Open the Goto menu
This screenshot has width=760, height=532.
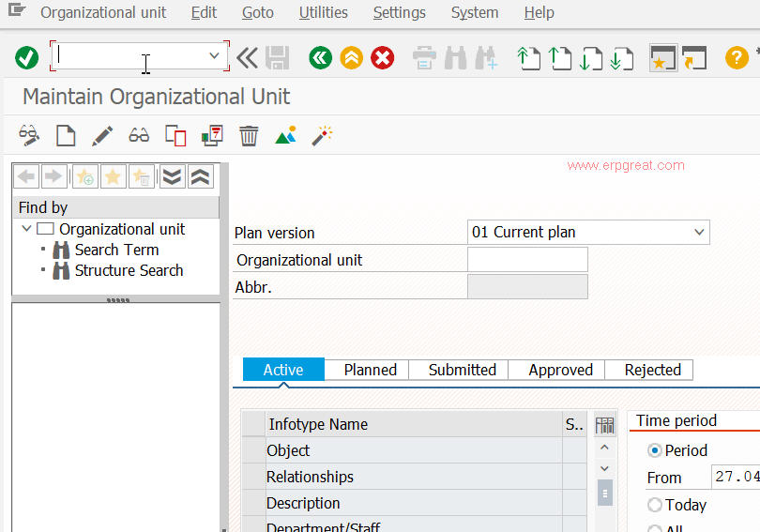pos(258,12)
